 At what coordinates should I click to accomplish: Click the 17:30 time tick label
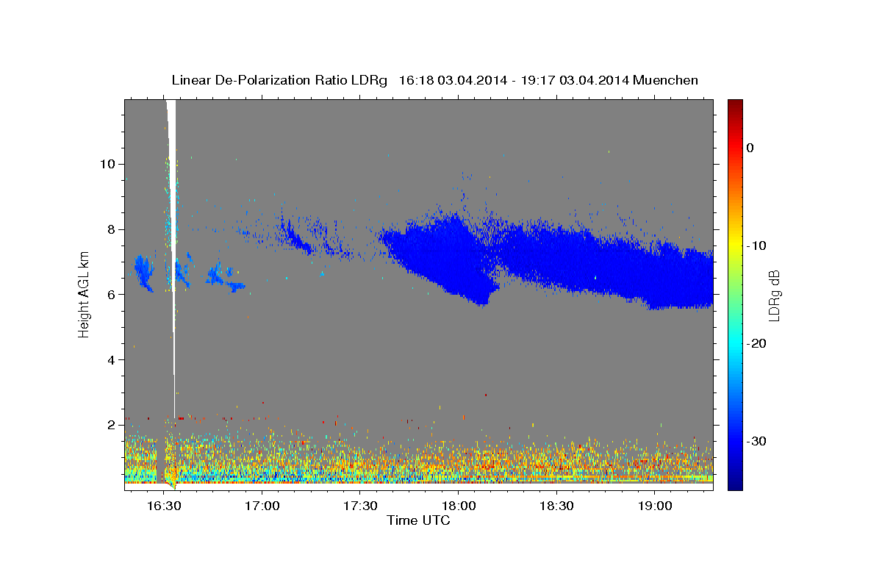[360, 506]
